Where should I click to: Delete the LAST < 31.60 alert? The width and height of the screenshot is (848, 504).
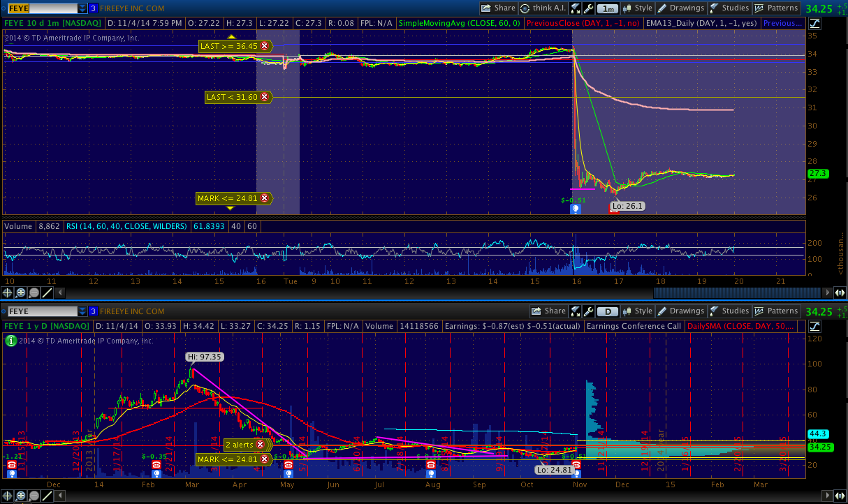point(264,97)
